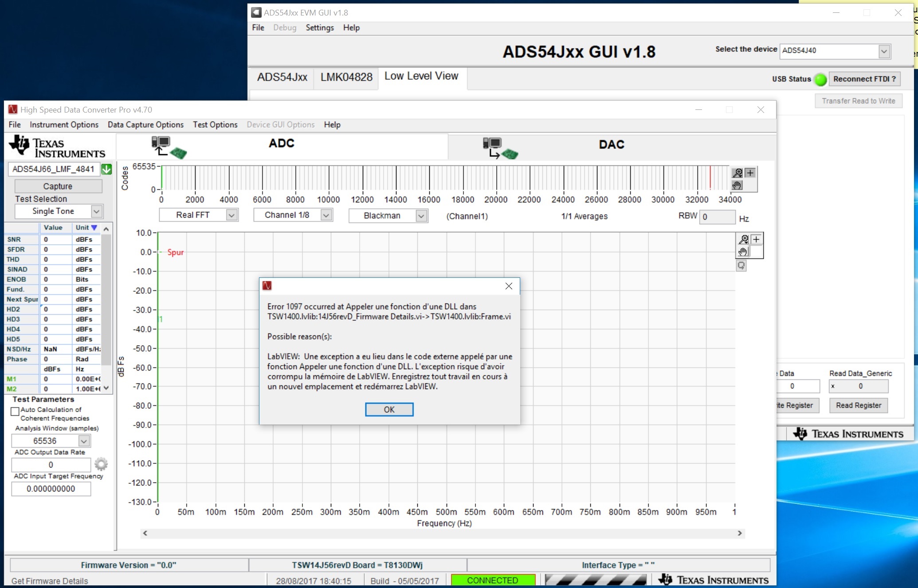Open Data Capture Options menu

coord(145,125)
